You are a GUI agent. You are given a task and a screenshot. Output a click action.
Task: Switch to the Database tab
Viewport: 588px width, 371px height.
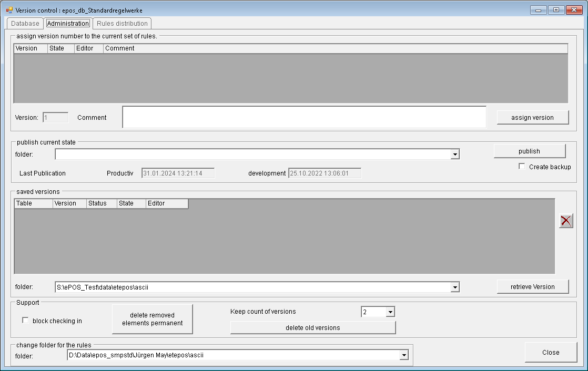[25, 24]
